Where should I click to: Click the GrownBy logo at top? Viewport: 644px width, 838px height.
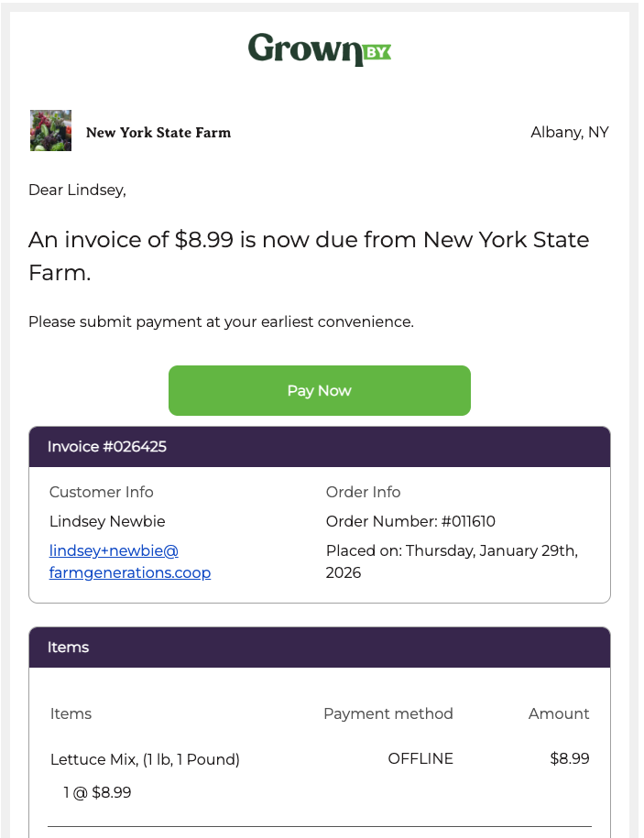[x=319, y=49]
